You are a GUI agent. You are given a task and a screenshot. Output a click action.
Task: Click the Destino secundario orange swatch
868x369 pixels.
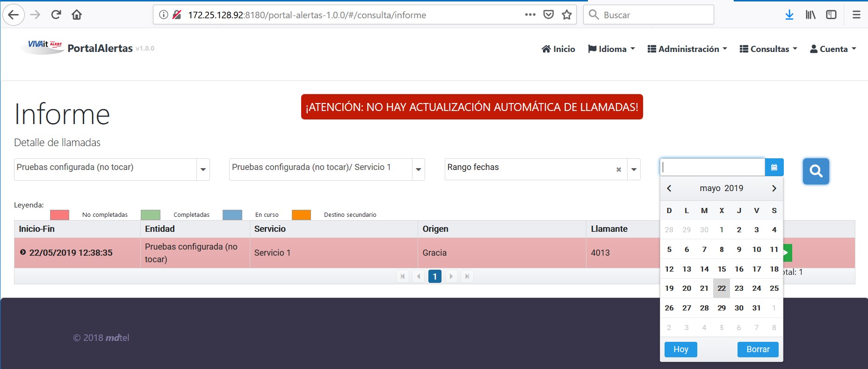coord(301,214)
